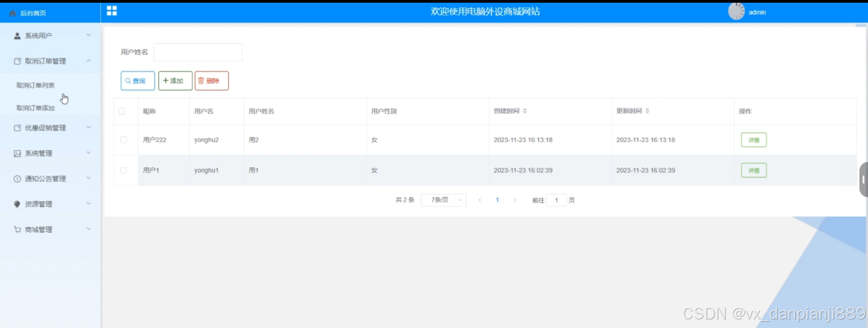Select 系统用户 menu label
868x328 pixels.
38,36
